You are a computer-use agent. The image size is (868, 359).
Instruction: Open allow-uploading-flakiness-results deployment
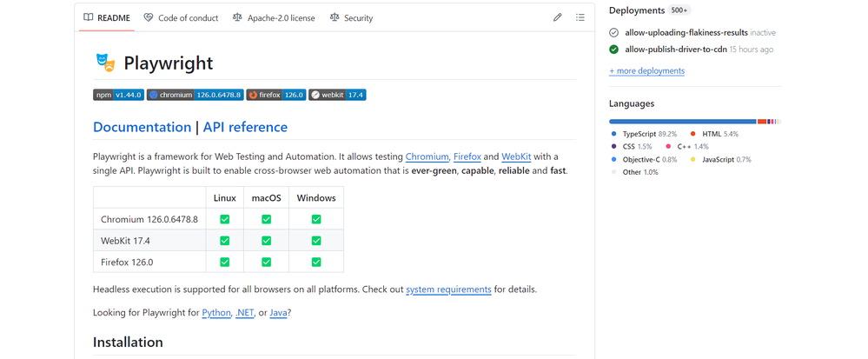pos(686,33)
